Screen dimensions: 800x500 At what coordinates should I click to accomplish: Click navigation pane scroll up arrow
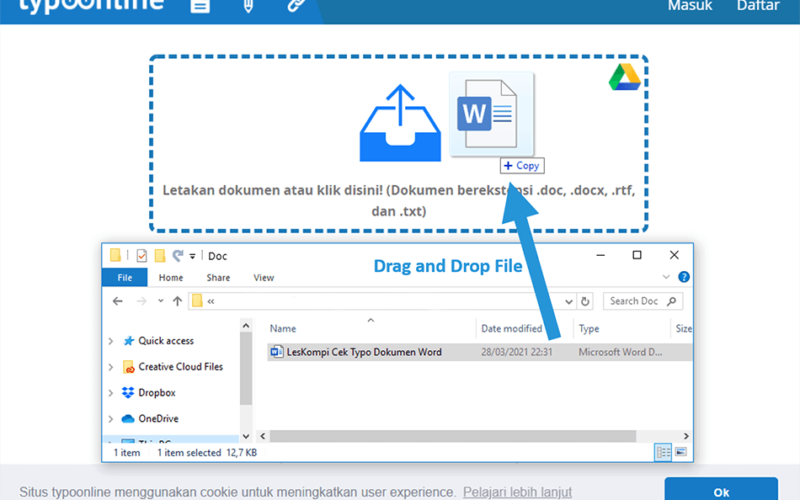pyautogui.click(x=246, y=326)
